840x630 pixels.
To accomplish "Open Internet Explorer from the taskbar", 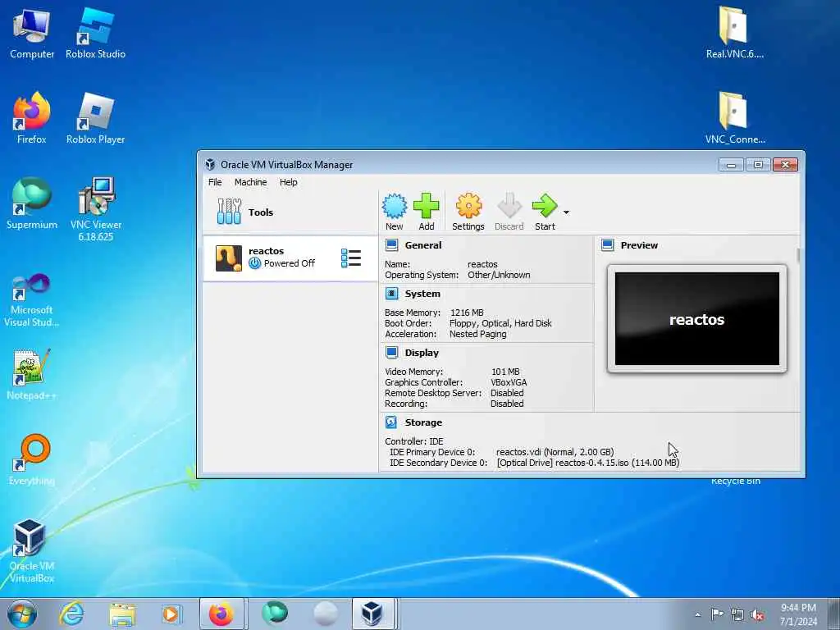I will pos(71,614).
